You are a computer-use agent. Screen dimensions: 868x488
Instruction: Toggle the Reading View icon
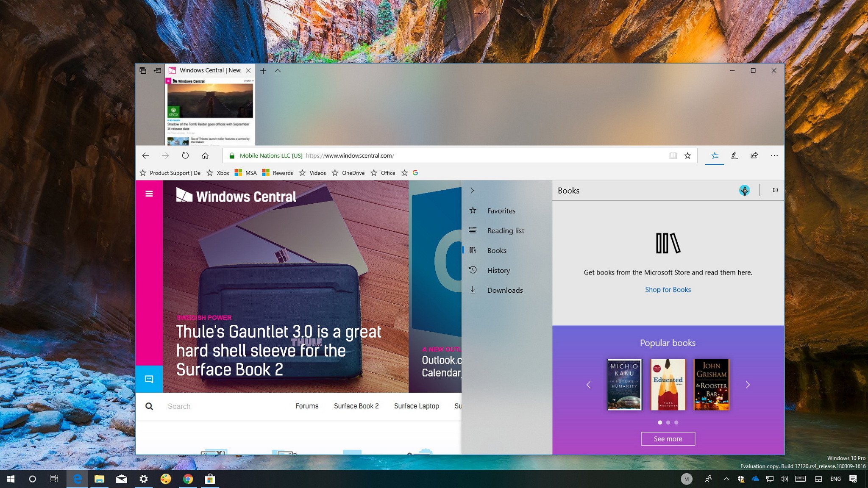[x=672, y=155]
